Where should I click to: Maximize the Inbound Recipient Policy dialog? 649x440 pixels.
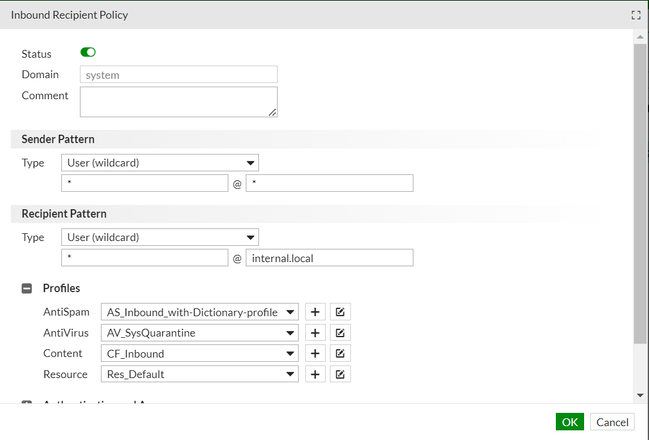(x=635, y=16)
